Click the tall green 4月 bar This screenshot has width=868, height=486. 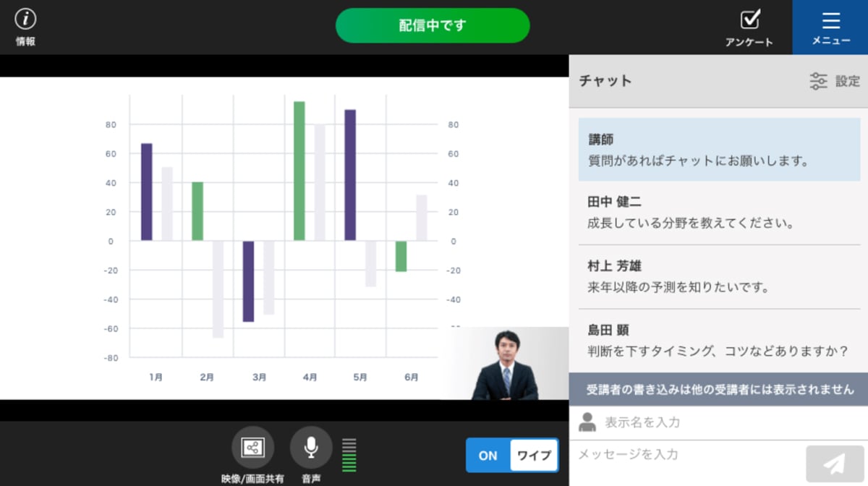(299, 171)
